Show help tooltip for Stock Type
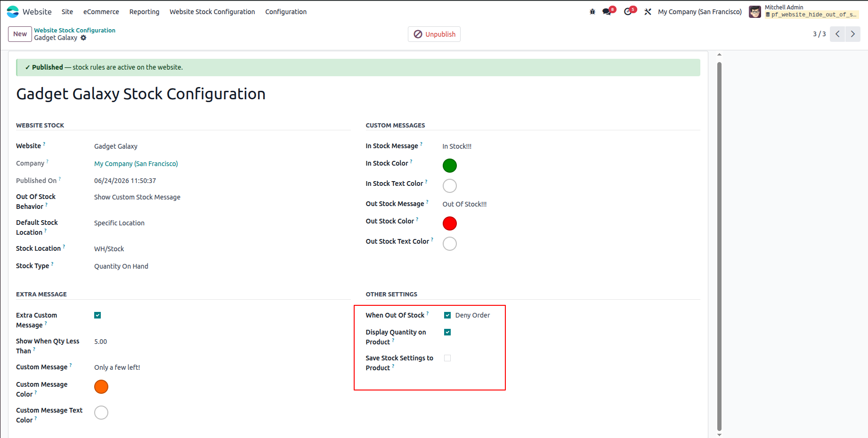The height and width of the screenshot is (438, 868). tap(52, 264)
